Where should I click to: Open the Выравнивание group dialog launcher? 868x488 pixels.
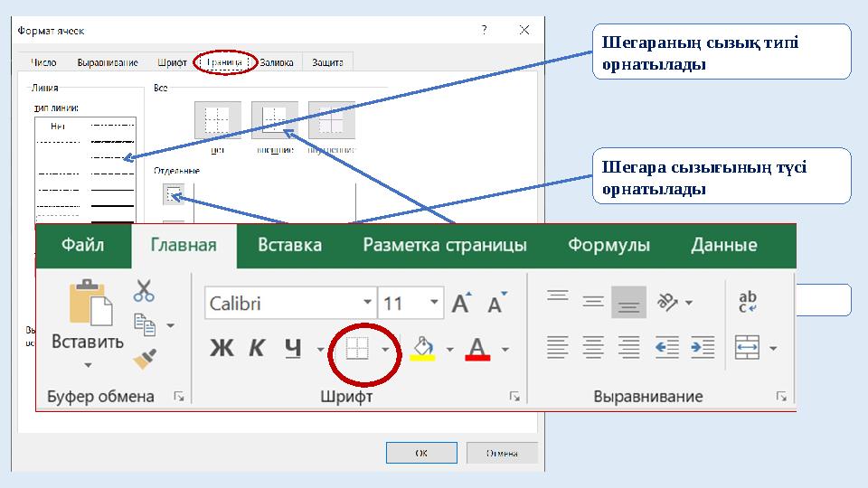[x=781, y=396]
